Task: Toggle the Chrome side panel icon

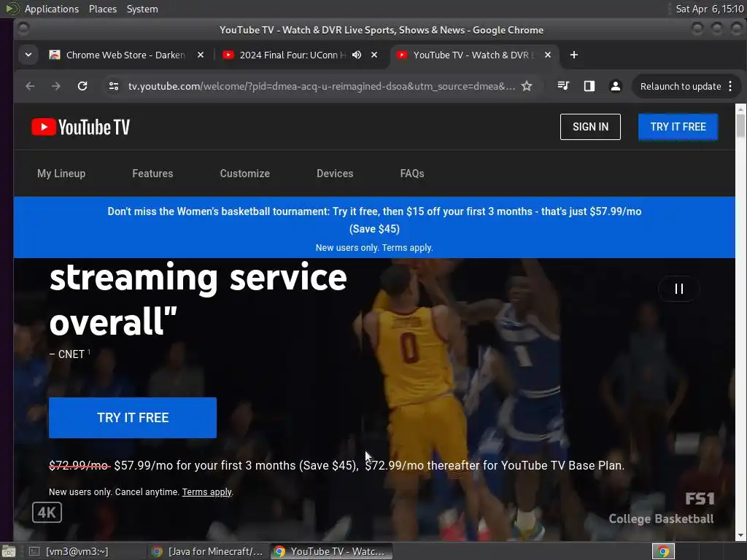Action: pyautogui.click(x=589, y=86)
